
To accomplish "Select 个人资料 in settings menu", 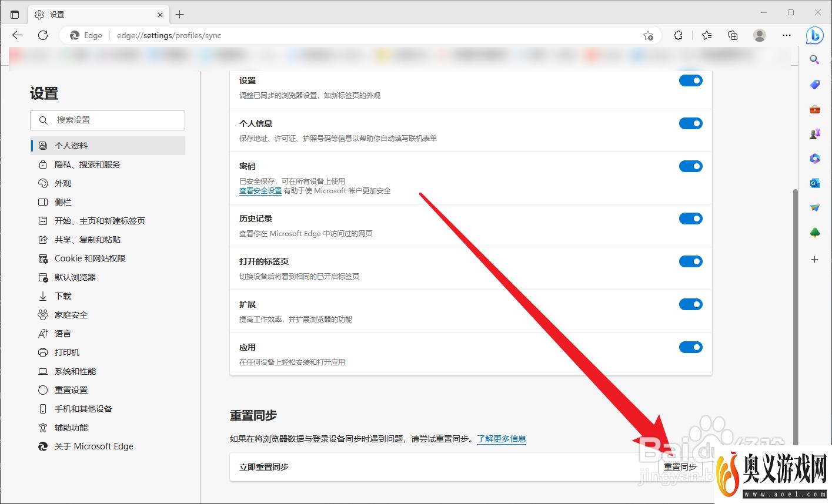I will point(108,146).
